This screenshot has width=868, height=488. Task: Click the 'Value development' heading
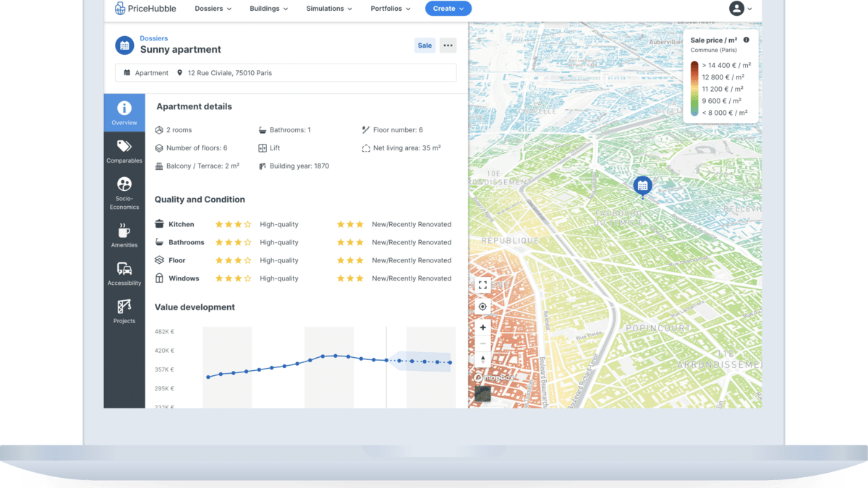(195, 307)
